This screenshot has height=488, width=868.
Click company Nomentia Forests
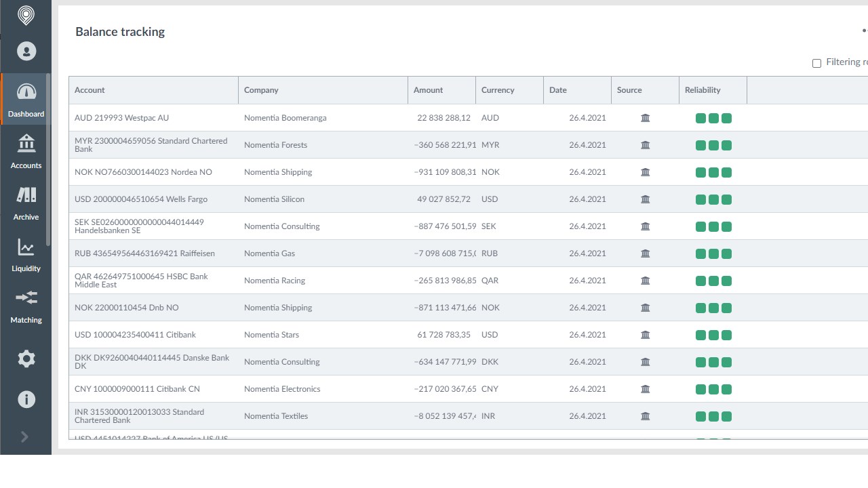click(275, 145)
